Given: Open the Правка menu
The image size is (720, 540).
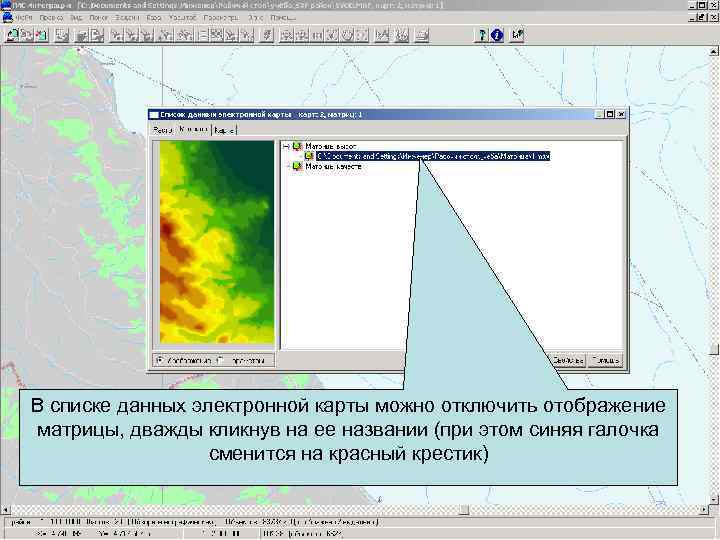Looking at the screenshot, I should point(51,17).
